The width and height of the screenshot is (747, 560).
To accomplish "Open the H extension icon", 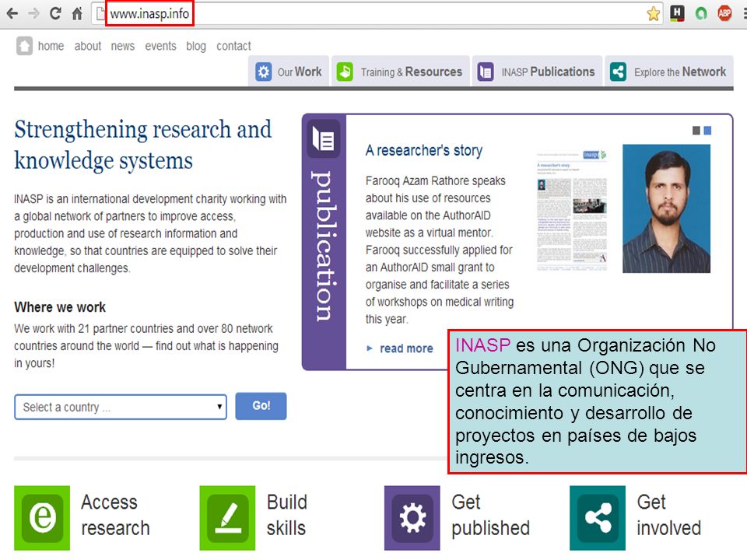I will click(x=677, y=13).
